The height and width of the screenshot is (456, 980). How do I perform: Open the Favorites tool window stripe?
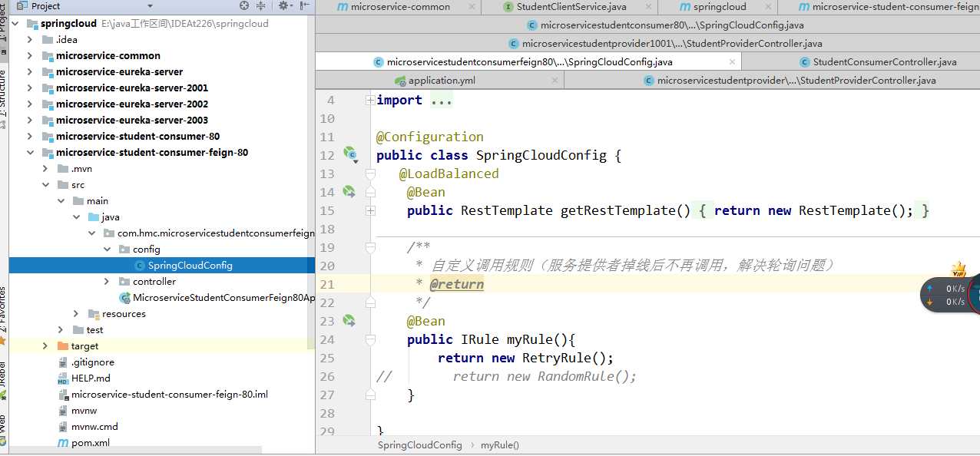click(x=3, y=315)
